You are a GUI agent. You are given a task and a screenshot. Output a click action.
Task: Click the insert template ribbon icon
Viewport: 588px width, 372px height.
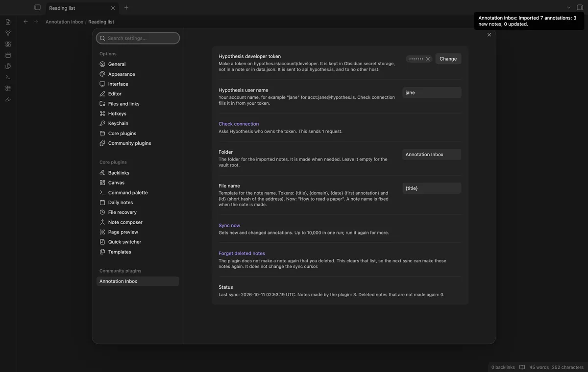pyautogui.click(x=8, y=66)
